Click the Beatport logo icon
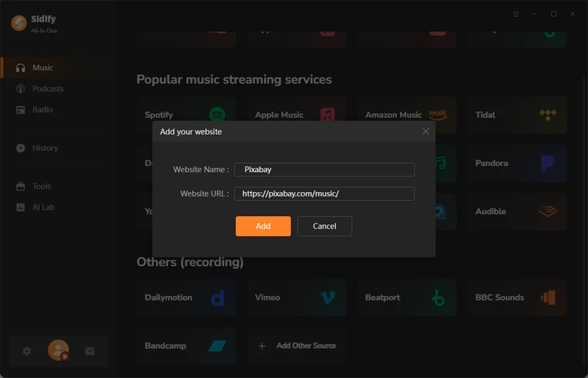588x378 pixels. (437, 298)
